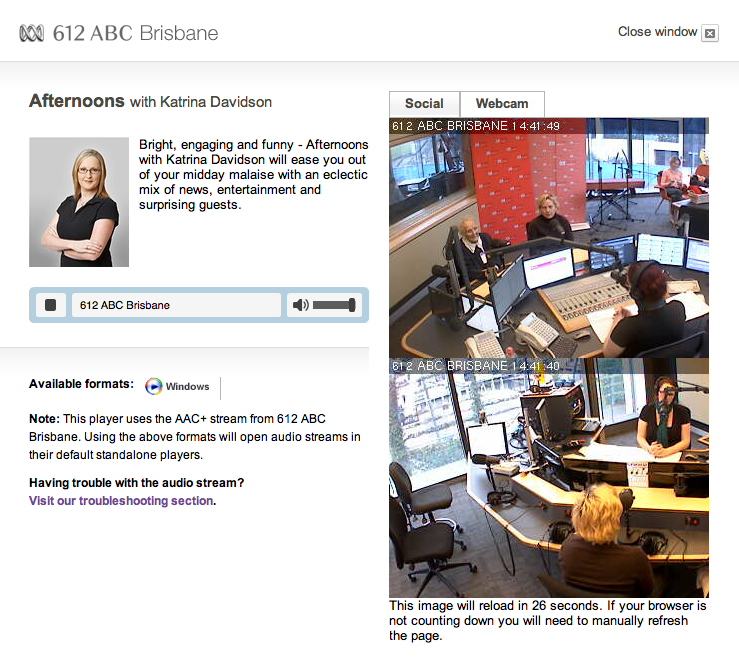Click the 612 ABC Brisbane station name field
739x669 pixels.
pos(176,305)
